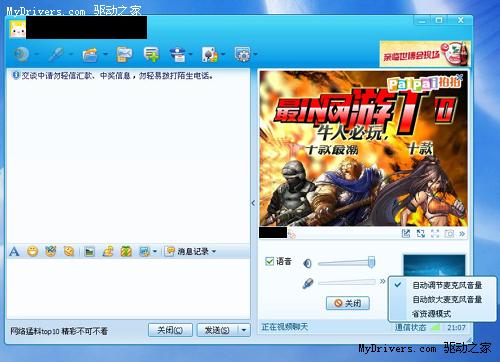Expand the gear applications dropdown arrow
500x362 pixels.
(256, 54)
